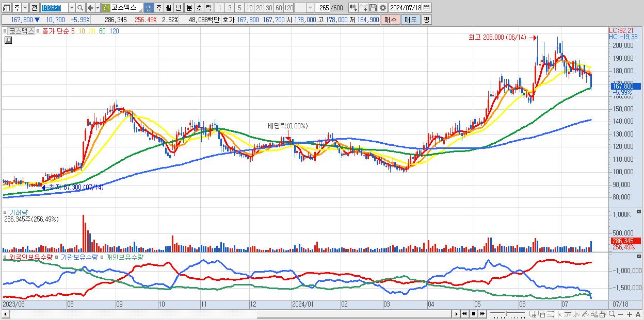The height and width of the screenshot is (320, 644).
Task: Select the 10 interval preset
Action: (x=249, y=8)
